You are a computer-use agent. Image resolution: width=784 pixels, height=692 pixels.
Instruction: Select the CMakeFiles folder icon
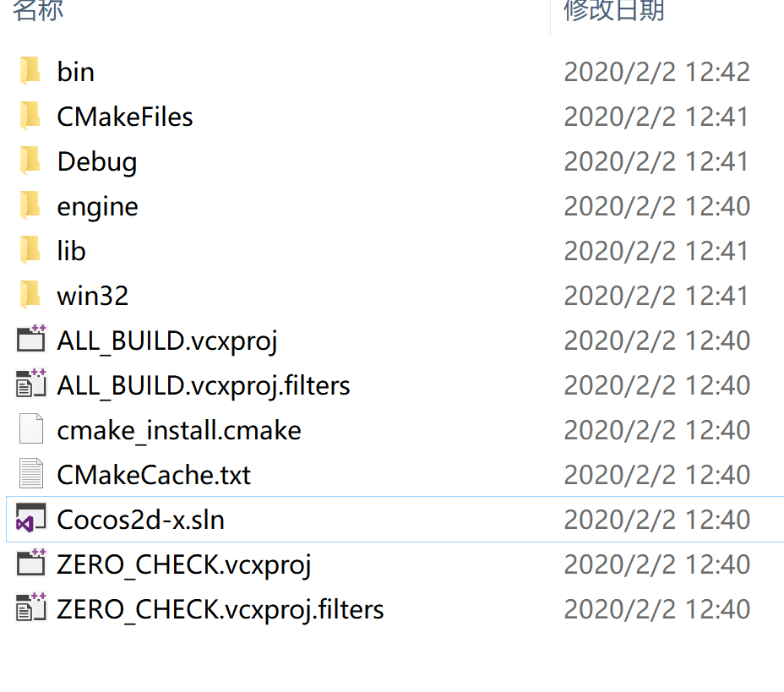pos(30,116)
